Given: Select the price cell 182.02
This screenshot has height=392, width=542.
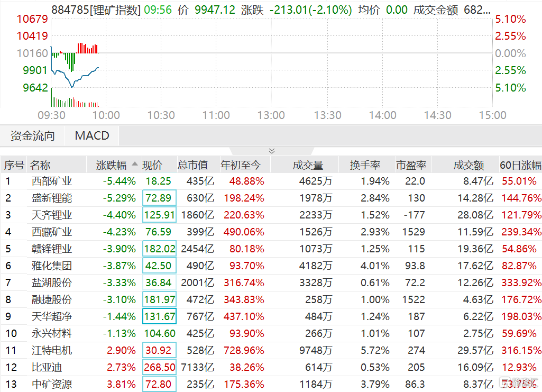Looking at the screenshot, I should pyautogui.click(x=159, y=249).
